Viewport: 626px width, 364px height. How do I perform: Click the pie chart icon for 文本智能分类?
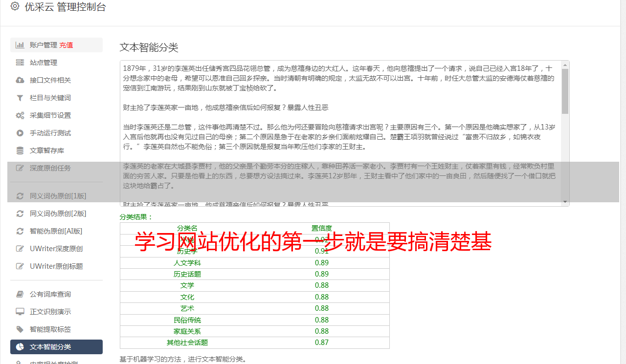[20, 347]
